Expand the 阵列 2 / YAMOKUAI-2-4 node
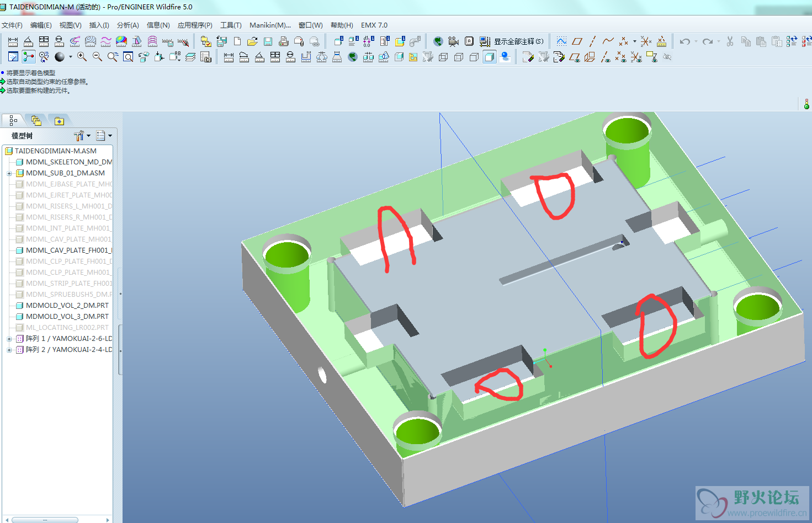This screenshot has height=523, width=812. [x=9, y=350]
